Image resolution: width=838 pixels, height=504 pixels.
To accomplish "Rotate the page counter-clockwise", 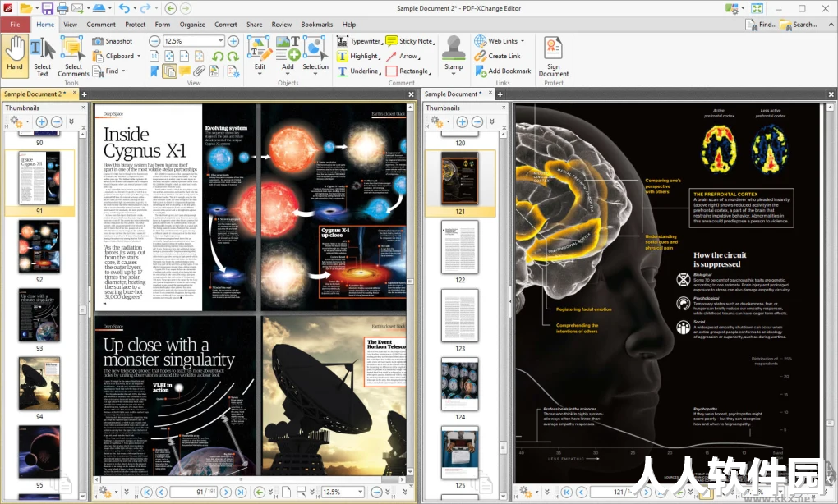I will [x=218, y=56].
